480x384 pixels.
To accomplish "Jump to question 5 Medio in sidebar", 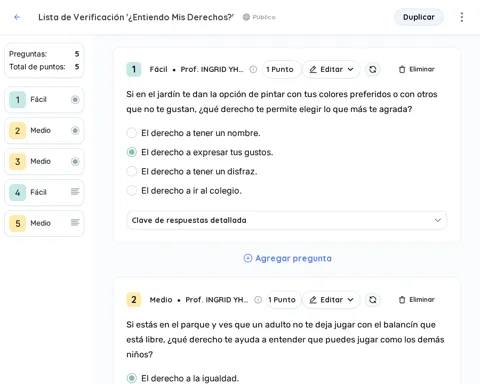I will pos(44,223).
